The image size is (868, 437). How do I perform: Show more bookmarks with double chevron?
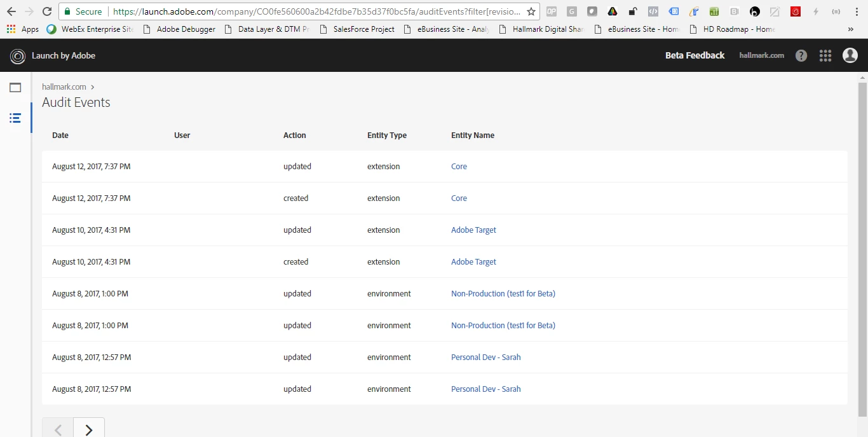[851, 29]
